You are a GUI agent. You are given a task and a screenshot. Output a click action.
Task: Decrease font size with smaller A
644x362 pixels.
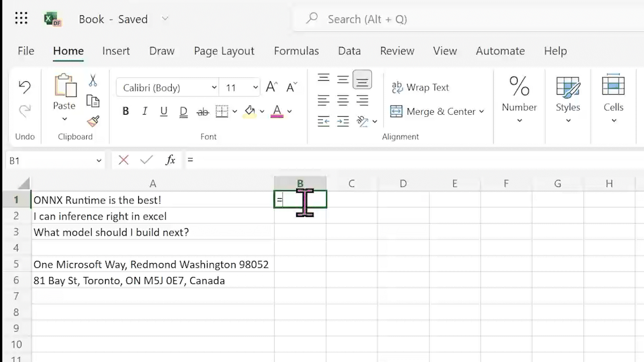(x=291, y=87)
